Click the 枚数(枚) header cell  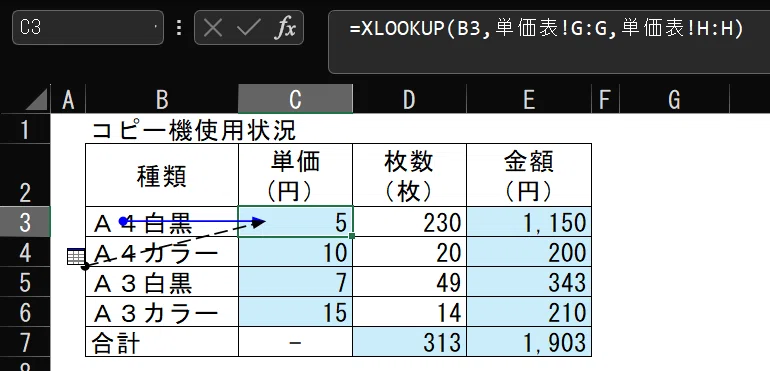point(409,175)
